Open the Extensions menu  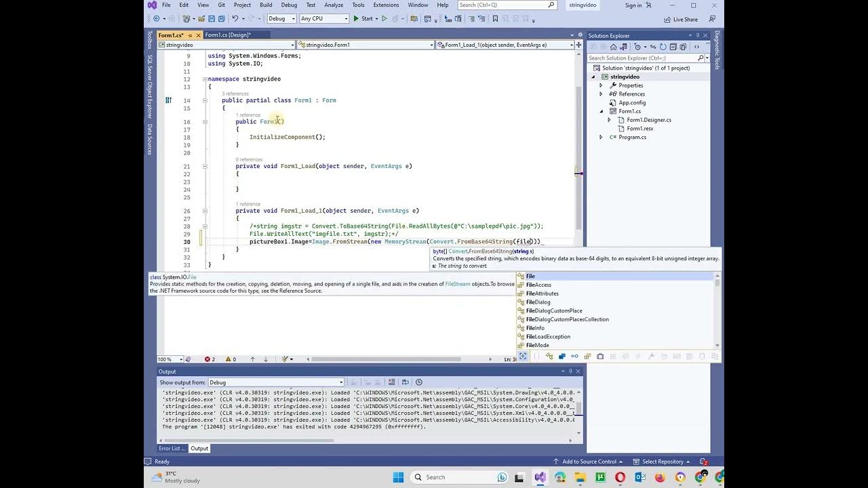(386, 5)
